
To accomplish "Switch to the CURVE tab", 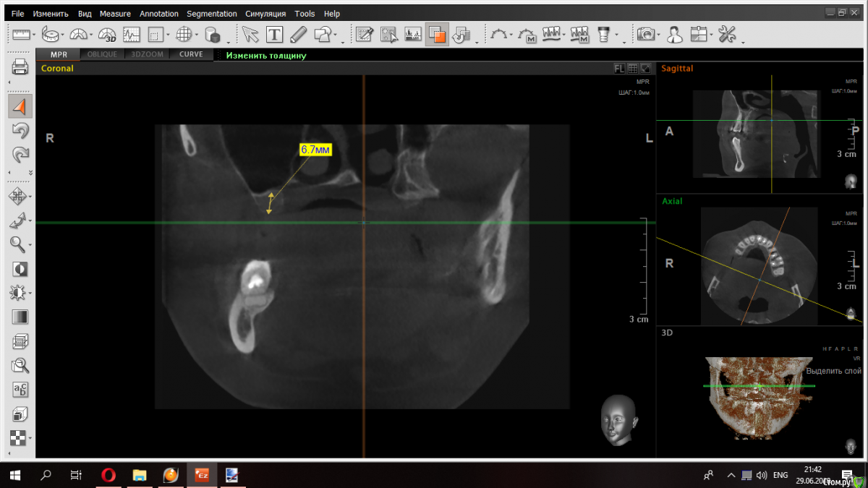I will [191, 54].
